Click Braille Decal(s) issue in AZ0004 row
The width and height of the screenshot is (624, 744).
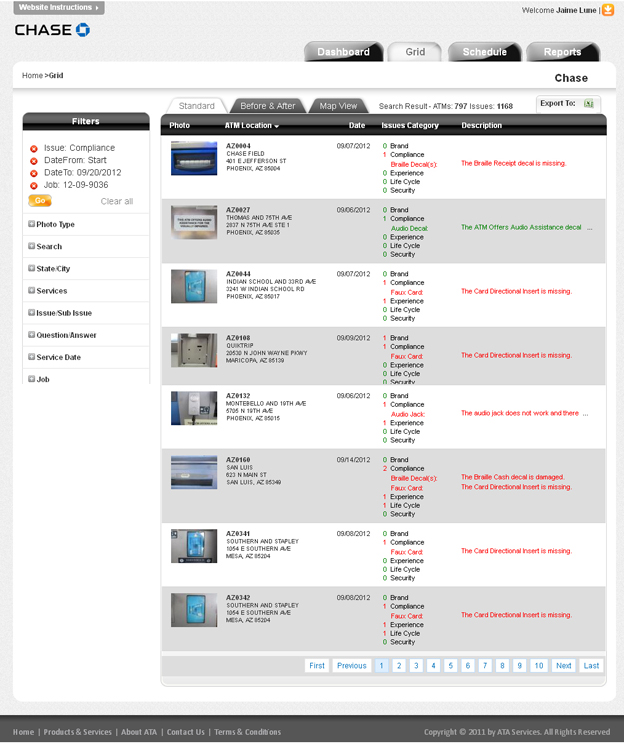pos(414,165)
